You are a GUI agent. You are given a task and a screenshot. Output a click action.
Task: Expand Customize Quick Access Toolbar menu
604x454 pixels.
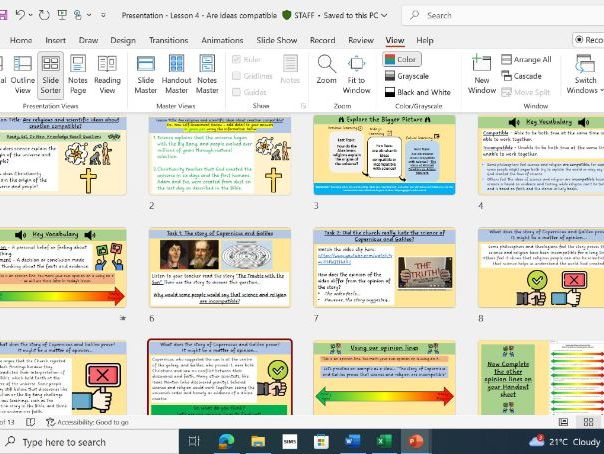click(x=103, y=15)
